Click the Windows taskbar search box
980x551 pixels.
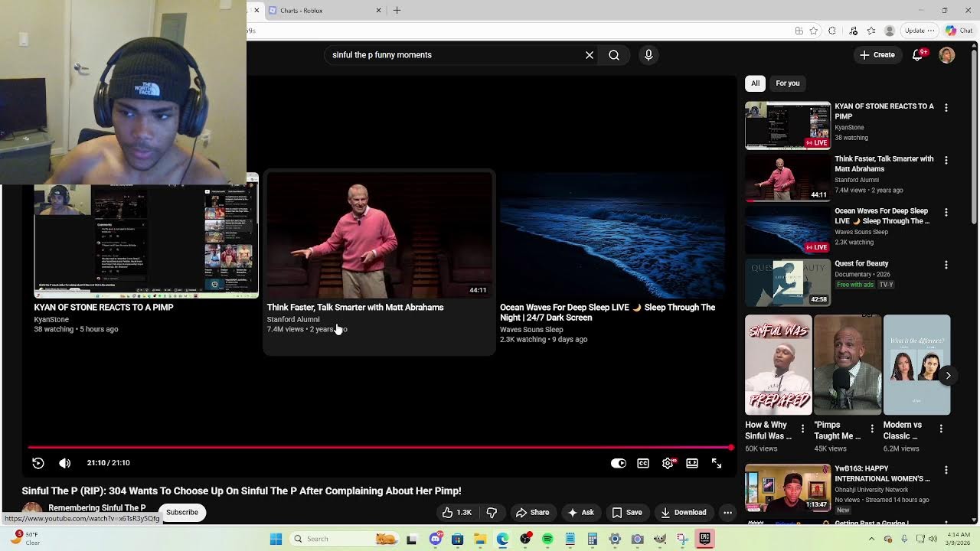(345, 539)
